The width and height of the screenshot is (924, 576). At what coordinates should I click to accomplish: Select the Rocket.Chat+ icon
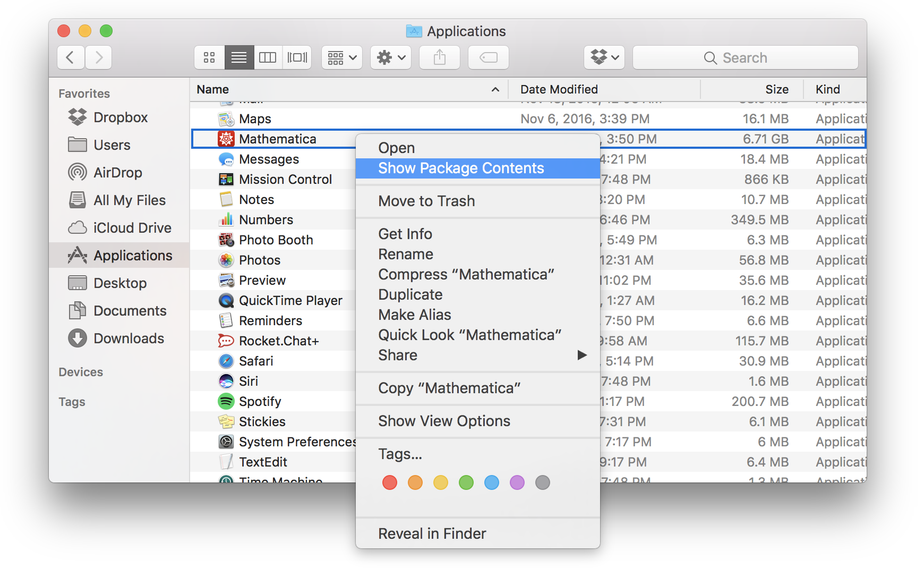click(226, 341)
